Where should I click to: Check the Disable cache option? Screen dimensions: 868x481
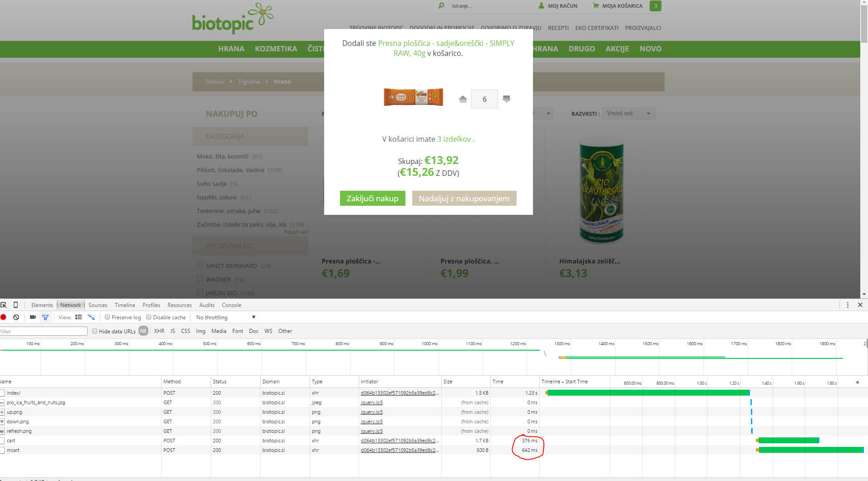[x=149, y=317]
